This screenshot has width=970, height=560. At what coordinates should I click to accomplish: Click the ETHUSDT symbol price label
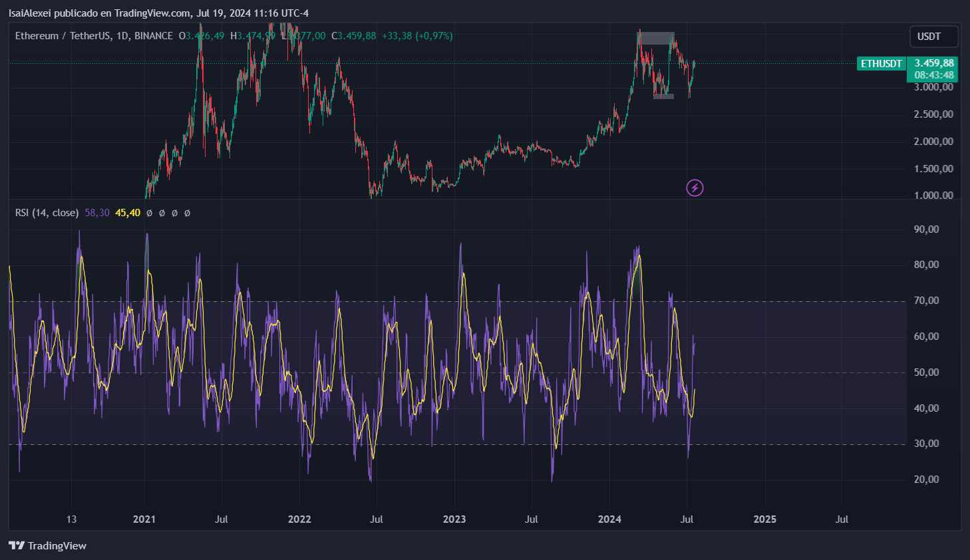click(x=882, y=64)
